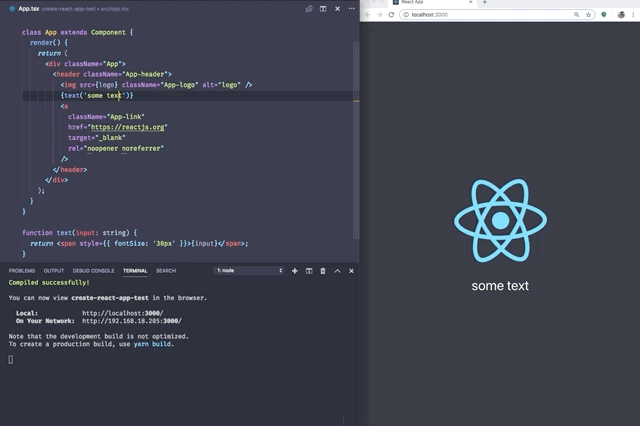640x426 pixels.
Task: Click the span return statement with fontSize
Action: [x=139, y=244]
